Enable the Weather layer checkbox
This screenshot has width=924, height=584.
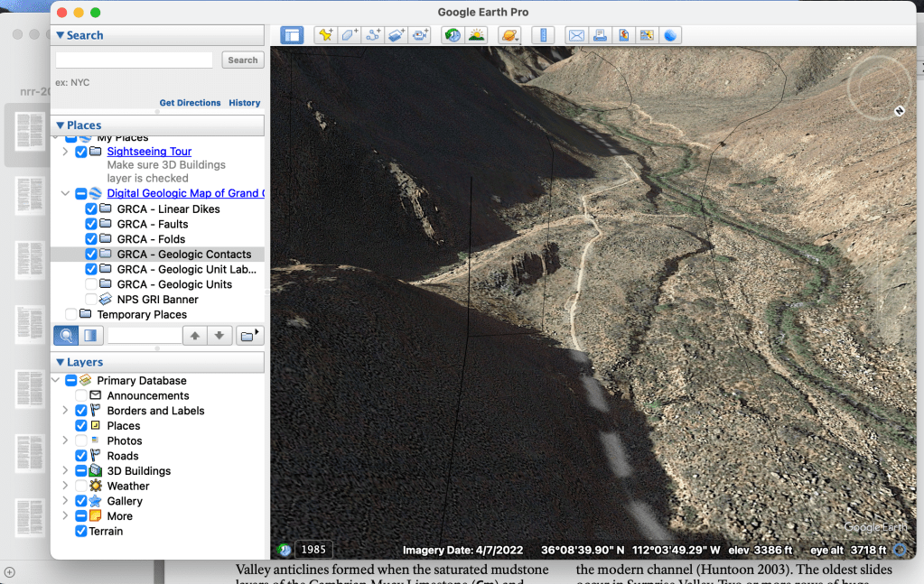[x=81, y=486]
